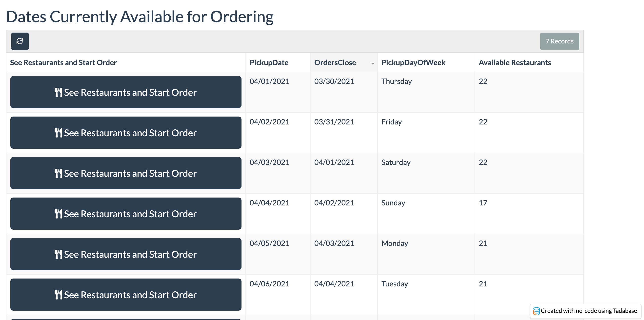Start order for 04/01/2021 Thursday pickup

point(126,92)
